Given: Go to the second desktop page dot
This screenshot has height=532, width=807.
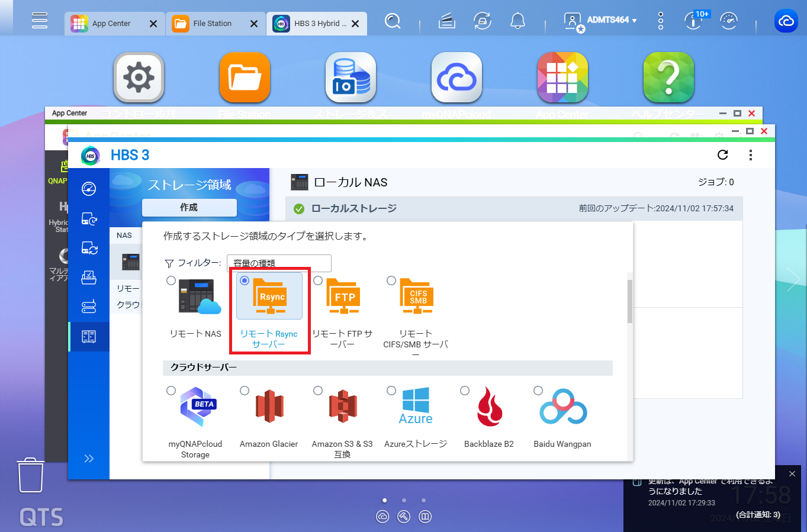Looking at the screenshot, I should (404, 501).
